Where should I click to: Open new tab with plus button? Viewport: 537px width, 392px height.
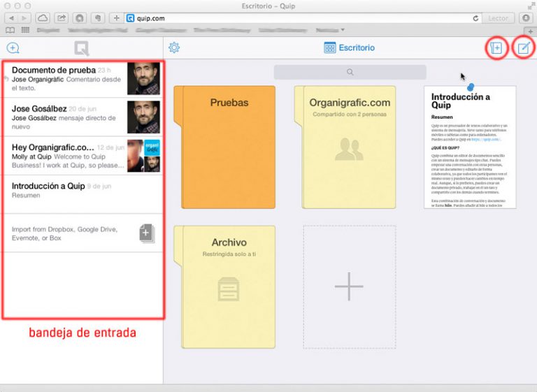pos(530,31)
